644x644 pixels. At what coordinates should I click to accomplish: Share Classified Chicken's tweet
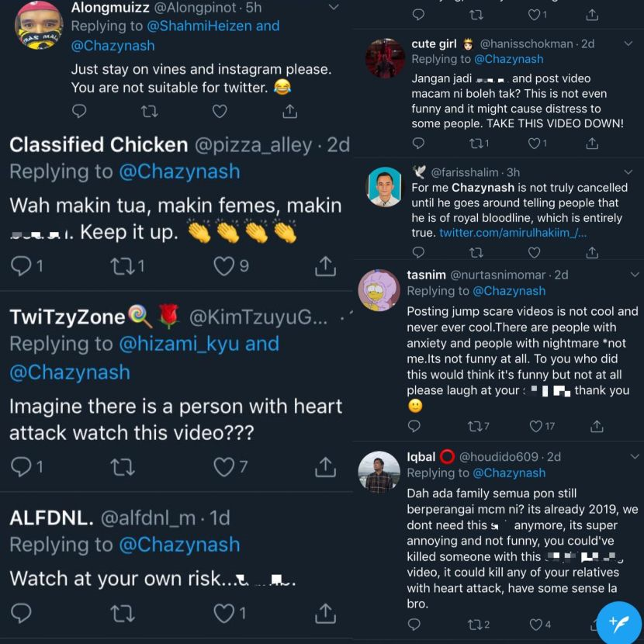tap(324, 266)
